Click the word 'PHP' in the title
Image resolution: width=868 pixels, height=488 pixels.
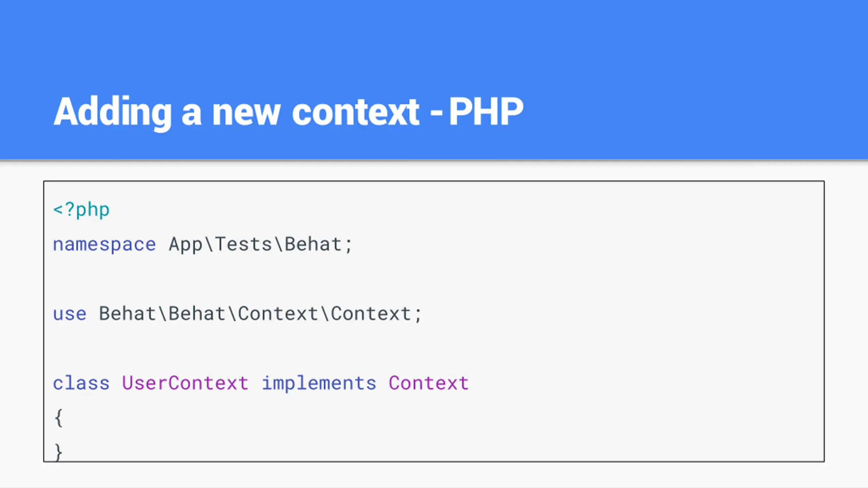(x=486, y=111)
